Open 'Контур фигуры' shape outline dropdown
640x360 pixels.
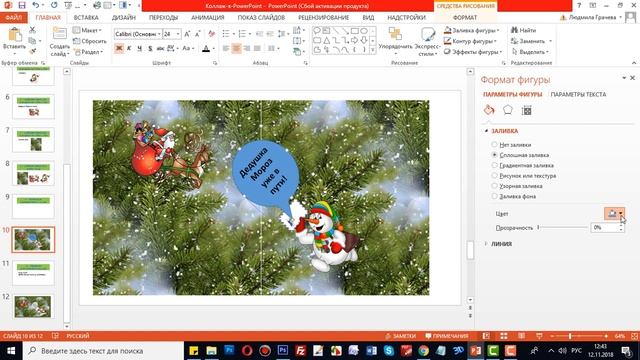point(471,41)
